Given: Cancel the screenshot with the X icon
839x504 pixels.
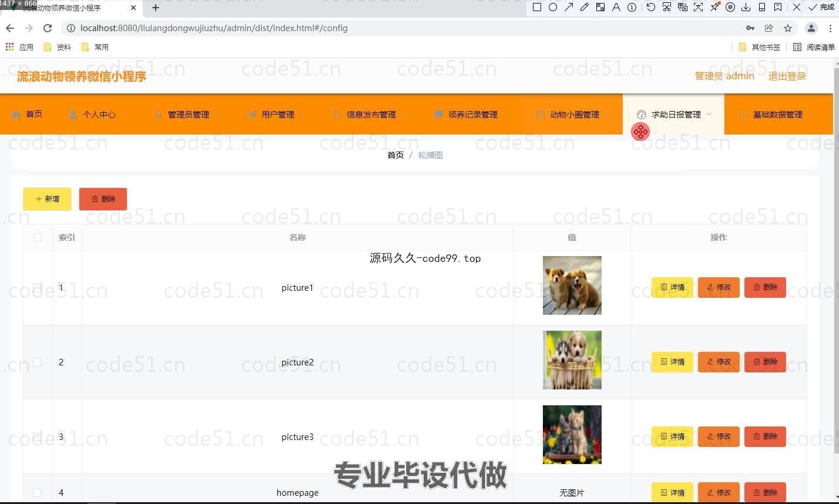Looking at the screenshot, I should click(x=797, y=8).
